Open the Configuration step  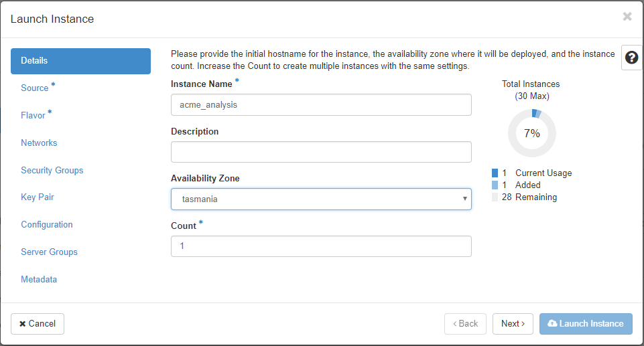[x=47, y=225]
